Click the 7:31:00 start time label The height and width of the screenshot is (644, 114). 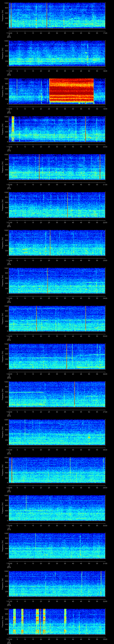pos(9,601)
